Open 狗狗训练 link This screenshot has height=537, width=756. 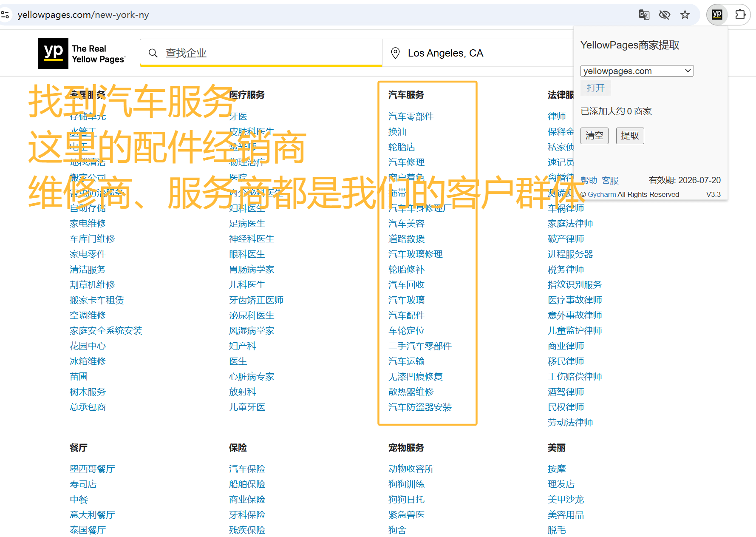pos(407,484)
